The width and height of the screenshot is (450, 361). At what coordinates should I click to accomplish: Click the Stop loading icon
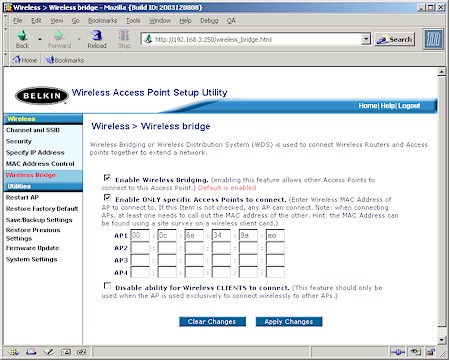click(124, 39)
